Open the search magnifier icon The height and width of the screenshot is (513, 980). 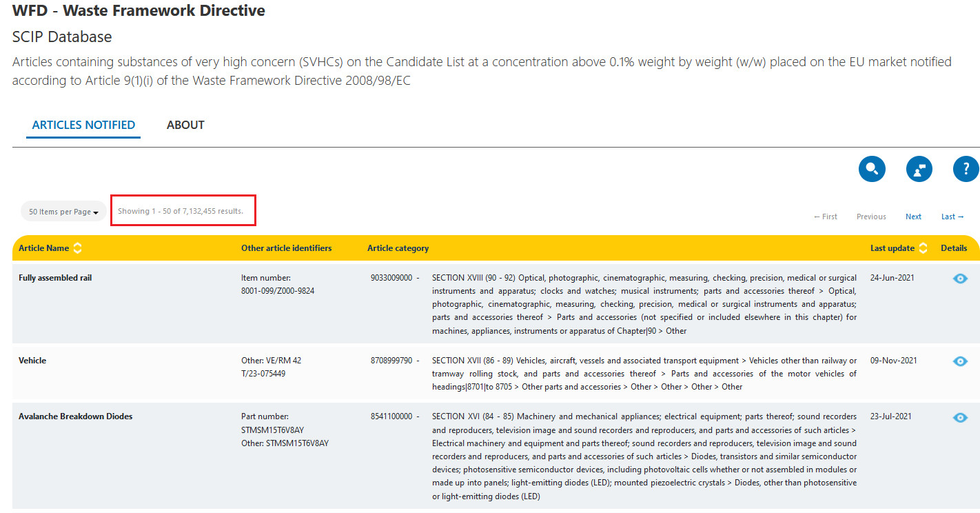[x=872, y=169]
